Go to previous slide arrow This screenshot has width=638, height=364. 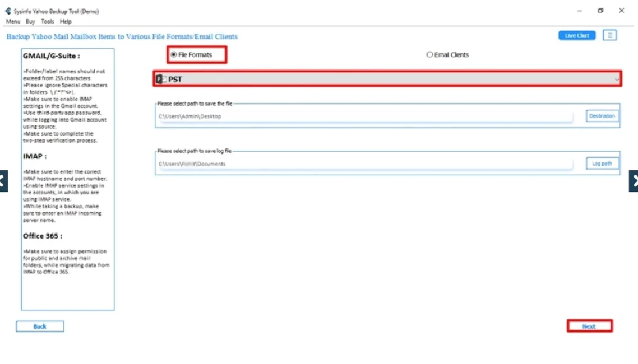3,181
